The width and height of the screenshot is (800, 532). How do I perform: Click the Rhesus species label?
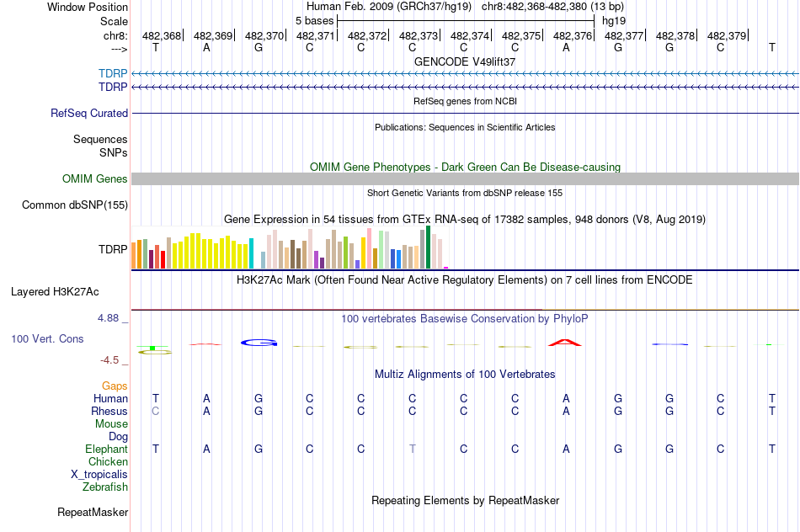[109, 411]
